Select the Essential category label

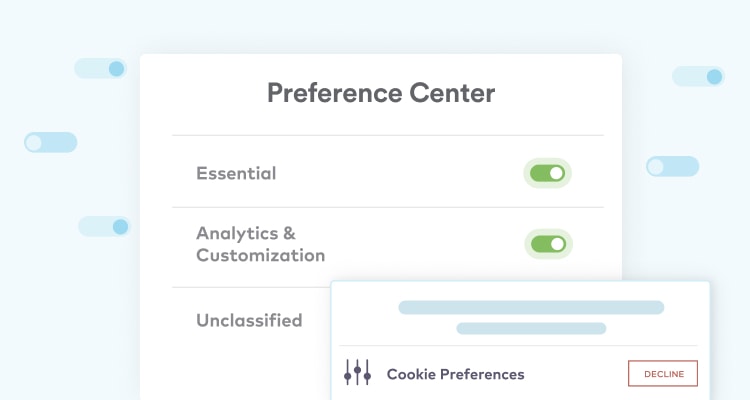click(236, 173)
